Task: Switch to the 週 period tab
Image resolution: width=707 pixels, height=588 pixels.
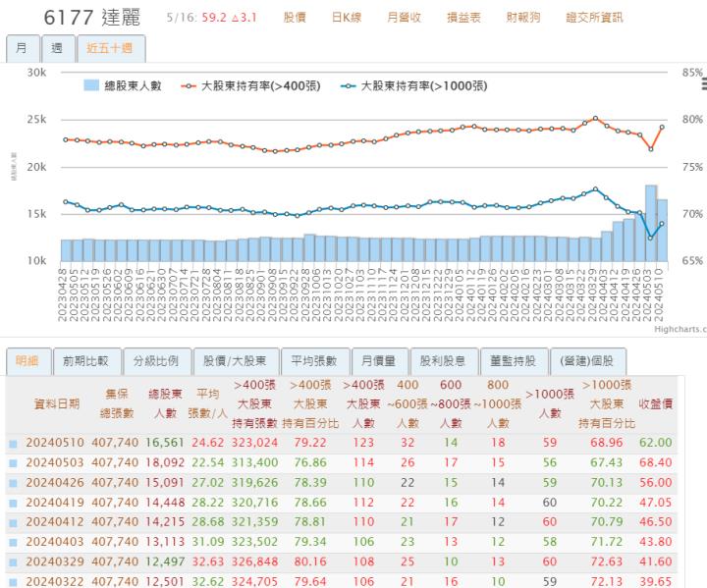Action: [x=58, y=49]
